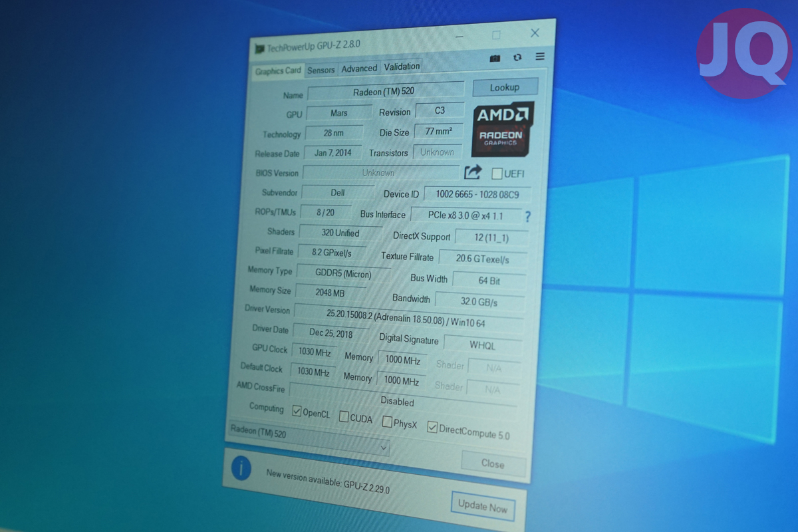The image size is (798, 532).
Task: Click the Release Date field Jan 7, 2014
Action: click(x=333, y=153)
